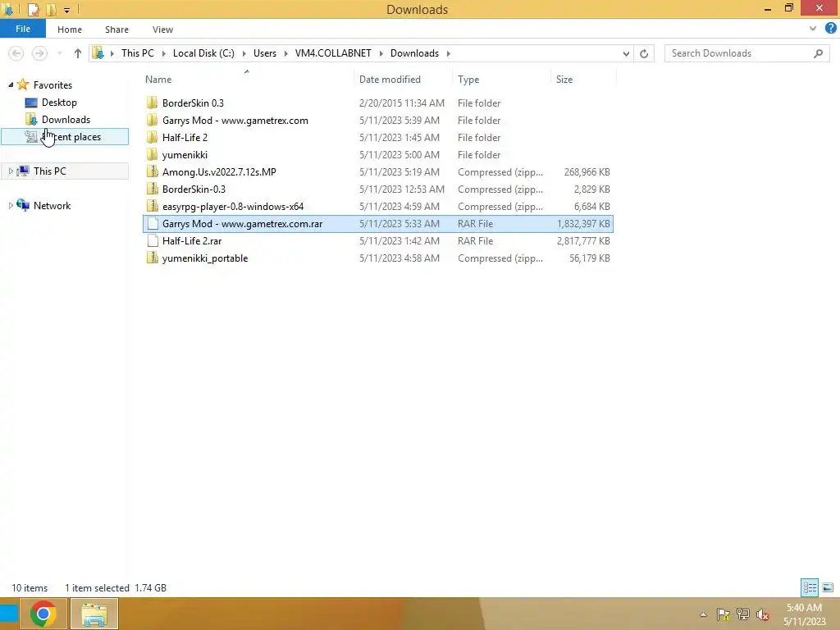Click Users breadcrumb in address bar
The height and width of the screenshot is (630, 840).
pyautogui.click(x=265, y=53)
